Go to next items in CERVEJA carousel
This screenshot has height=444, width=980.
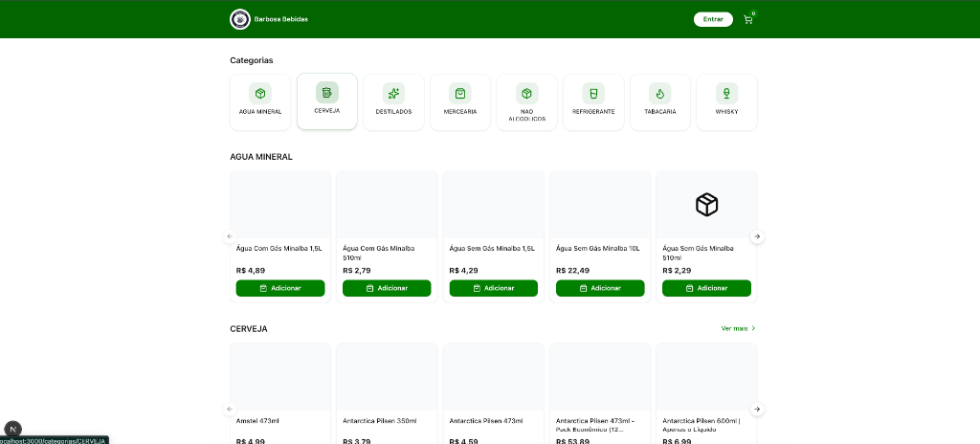point(758,409)
